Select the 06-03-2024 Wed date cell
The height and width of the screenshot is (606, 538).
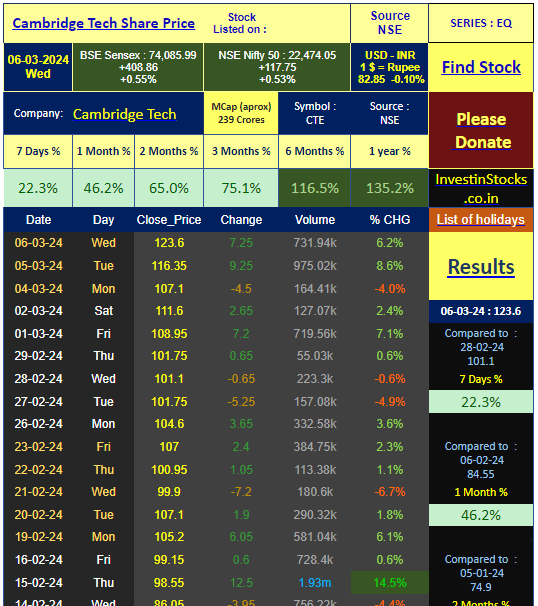click(38, 67)
